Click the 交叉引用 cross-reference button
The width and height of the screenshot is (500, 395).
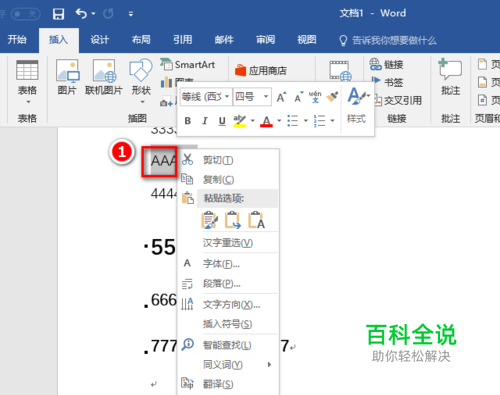[398, 100]
